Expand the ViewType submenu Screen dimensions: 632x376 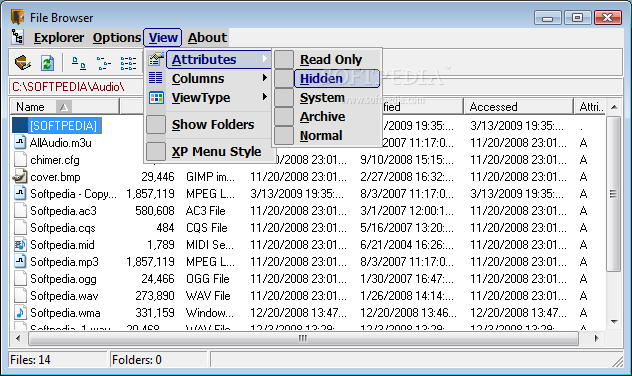(x=208, y=98)
